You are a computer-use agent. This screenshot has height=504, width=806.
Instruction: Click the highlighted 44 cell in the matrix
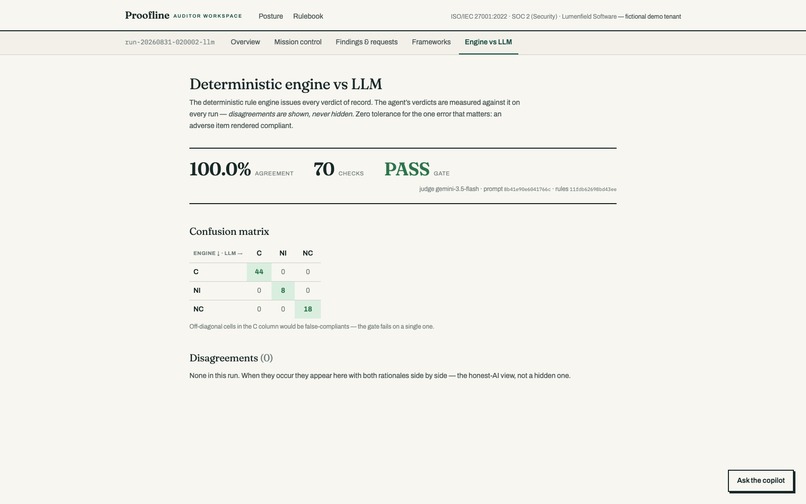pyautogui.click(x=259, y=272)
